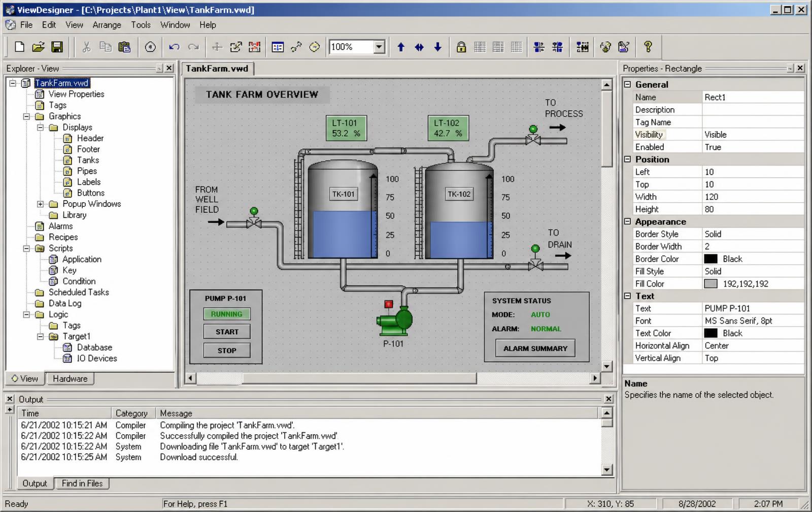812x512 pixels.
Task: Click the up arrow toolbar icon
Action: pyautogui.click(x=401, y=47)
